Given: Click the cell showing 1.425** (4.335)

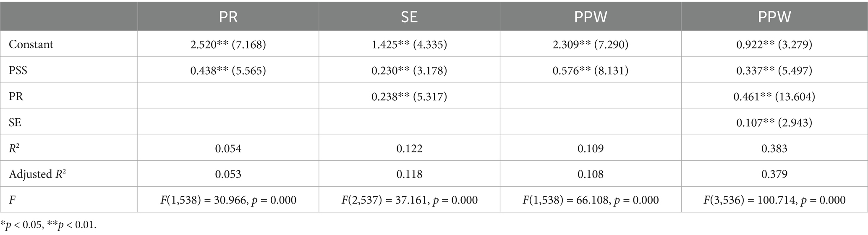Looking at the screenshot, I should click(409, 44).
